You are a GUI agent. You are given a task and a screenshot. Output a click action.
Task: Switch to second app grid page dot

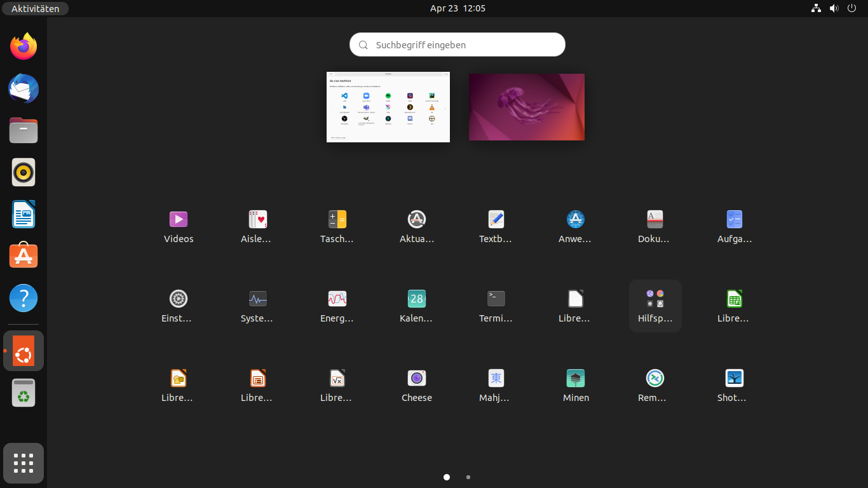(468, 477)
